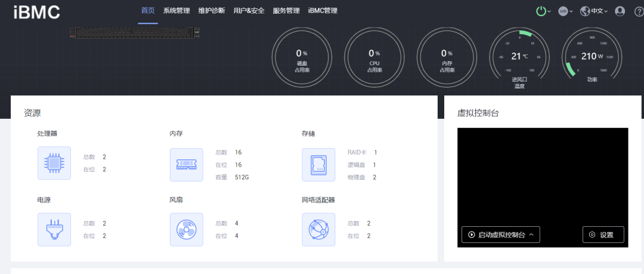644x274 pixels.
Task: Click the 内存占用率 gauge
Action: pyautogui.click(x=447, y=57)
